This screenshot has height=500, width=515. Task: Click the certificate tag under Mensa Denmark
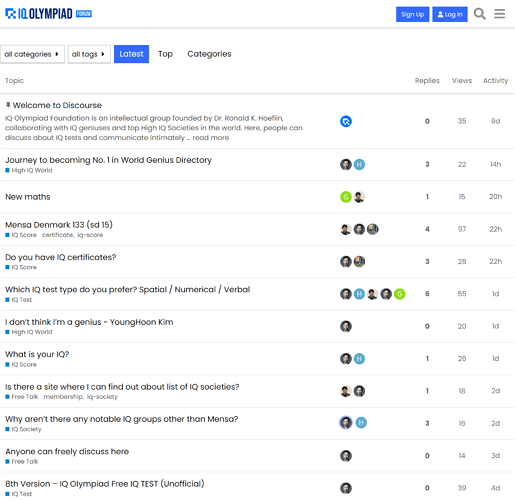click(x=57, y=235)
